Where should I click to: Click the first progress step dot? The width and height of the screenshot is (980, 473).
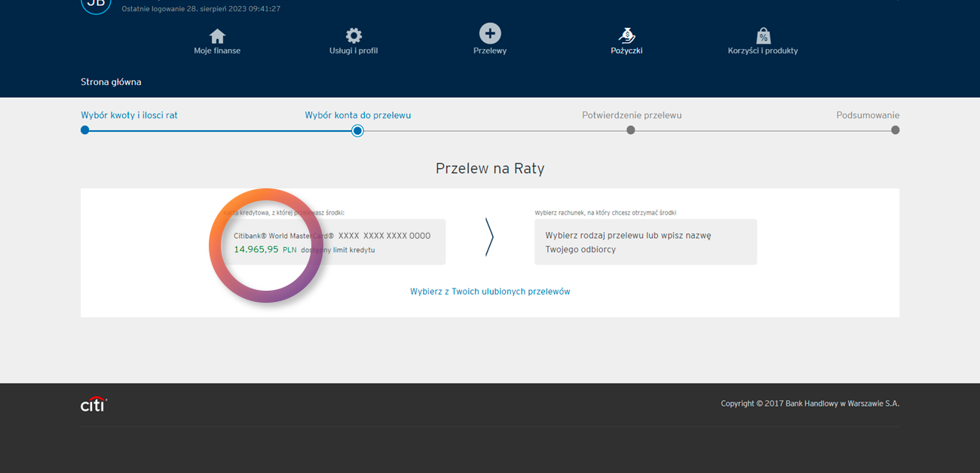(85, 130)
